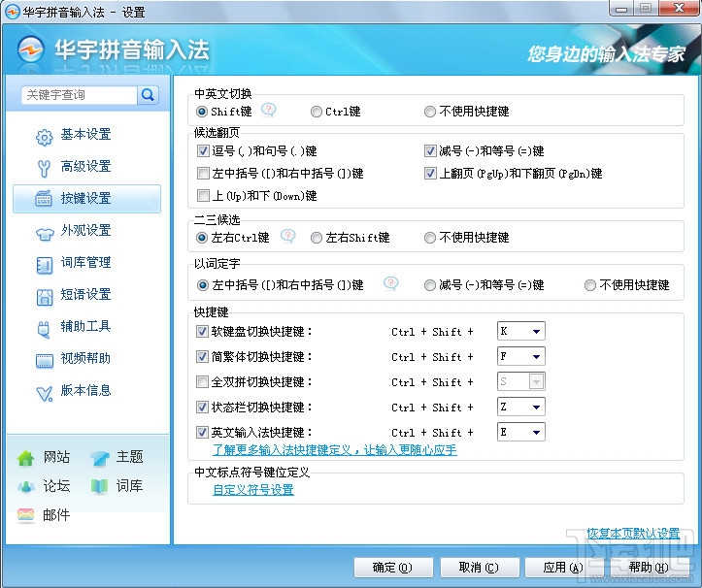Click the blue shirt 主题 icon
Image resolution: width=702 pixels, height=588 pixels.
(99, 458)
